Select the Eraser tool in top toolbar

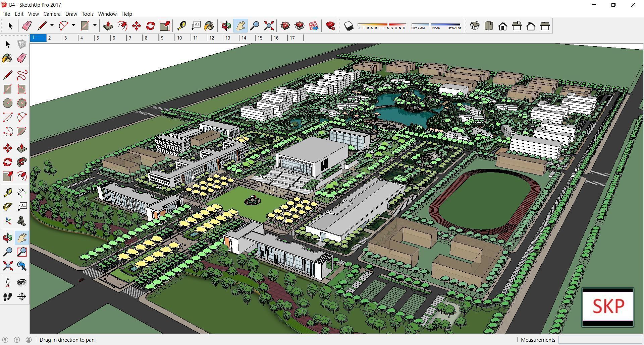[x=27, y=26]
